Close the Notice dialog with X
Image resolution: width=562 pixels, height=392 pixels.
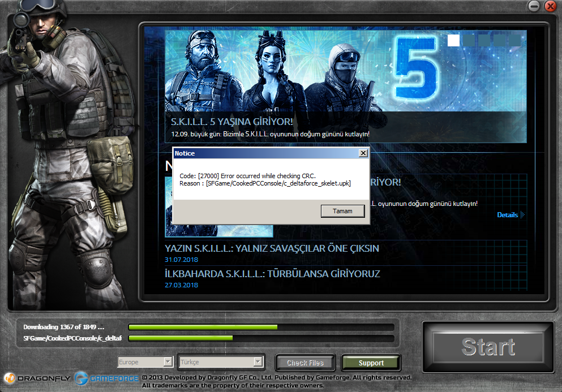pos(363,153)
